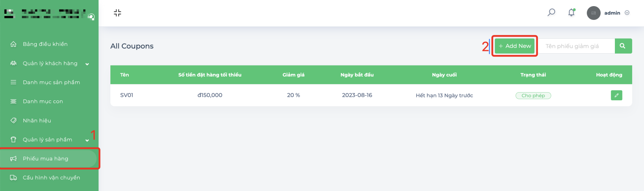
Task: Click the Add New coupon button
Action: click(x=514, y=46)
